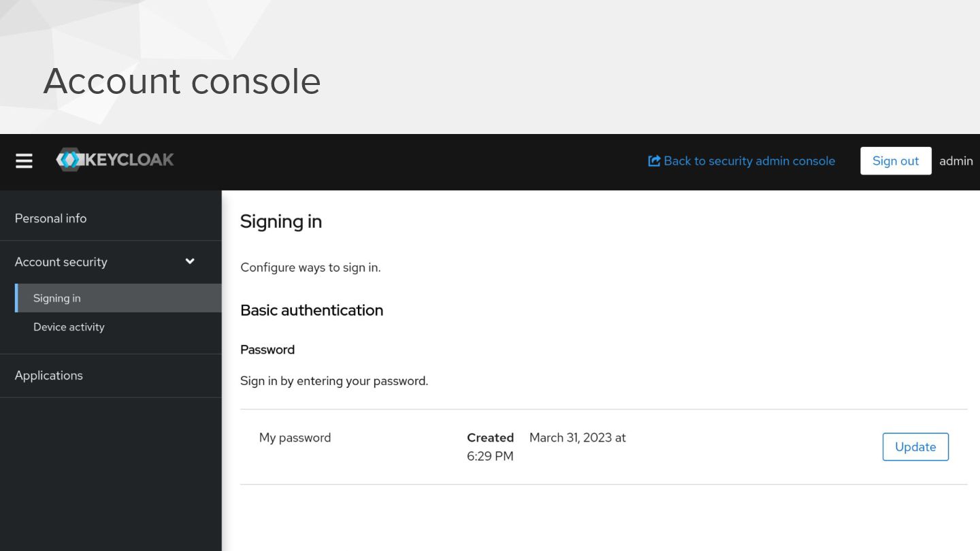Click the Configure ways to sign in text
Viewport: 980px width, 551px height.
click(x=310, y=267)
